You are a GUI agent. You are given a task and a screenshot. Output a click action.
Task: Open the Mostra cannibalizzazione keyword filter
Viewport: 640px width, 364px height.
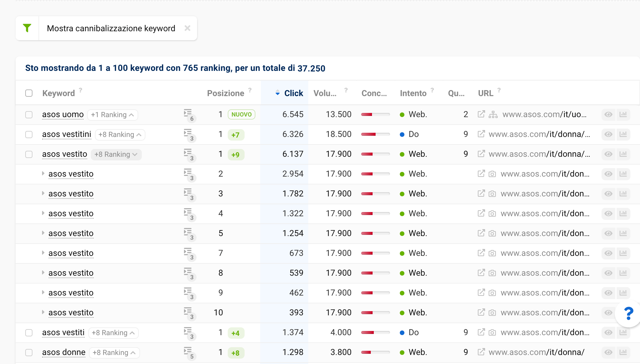pyautogui.click(x=111, y=28)
